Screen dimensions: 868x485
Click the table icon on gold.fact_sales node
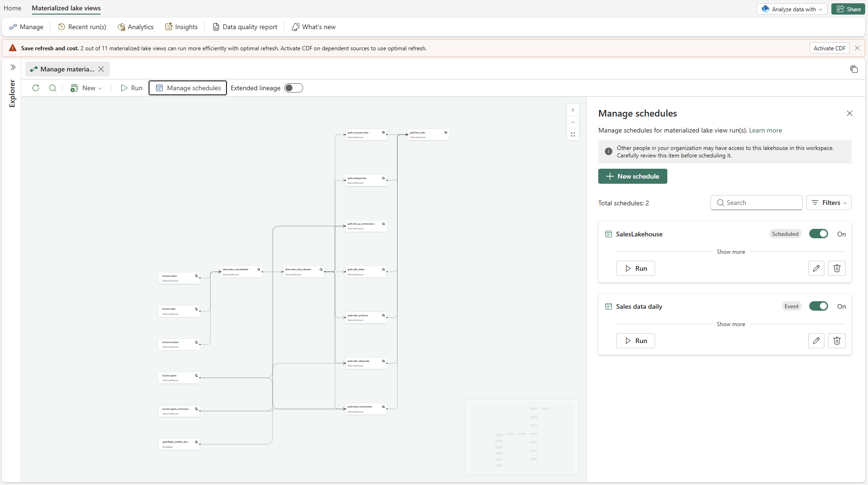[x=446, y=133]
